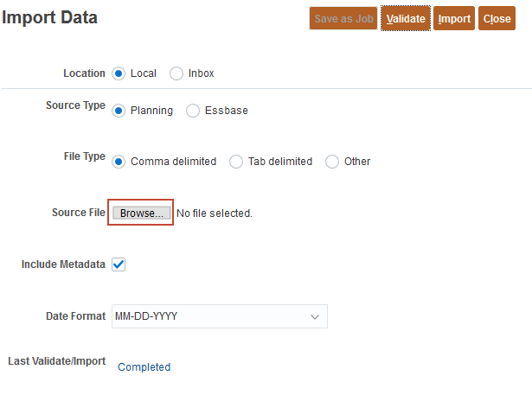Close the Import Data dialog
The height and width of the screenshot is (414, 532).
[497, 19]
